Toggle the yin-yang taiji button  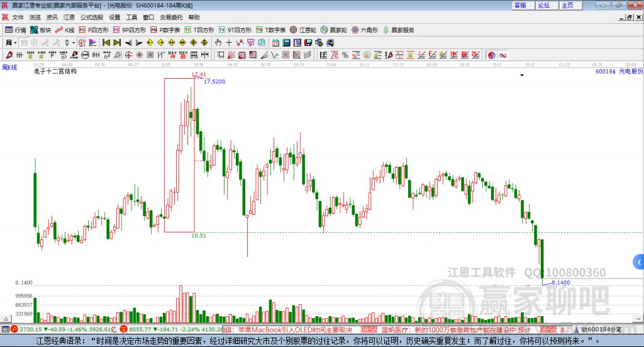[492, 55]
